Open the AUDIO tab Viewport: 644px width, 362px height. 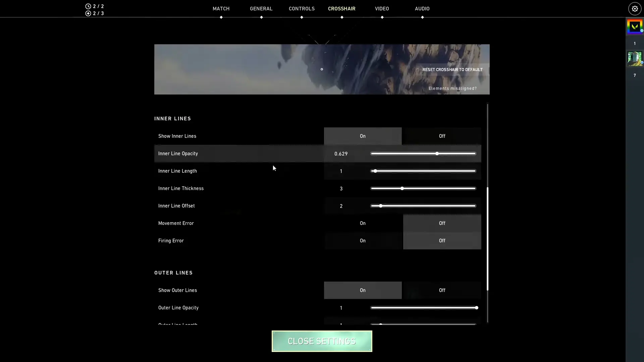422,8
